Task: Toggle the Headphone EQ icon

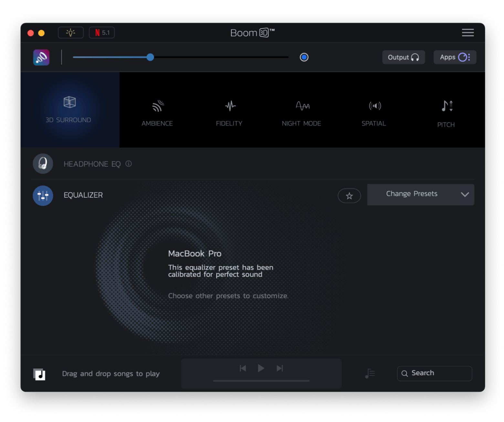Action: (x=43, y=164)
